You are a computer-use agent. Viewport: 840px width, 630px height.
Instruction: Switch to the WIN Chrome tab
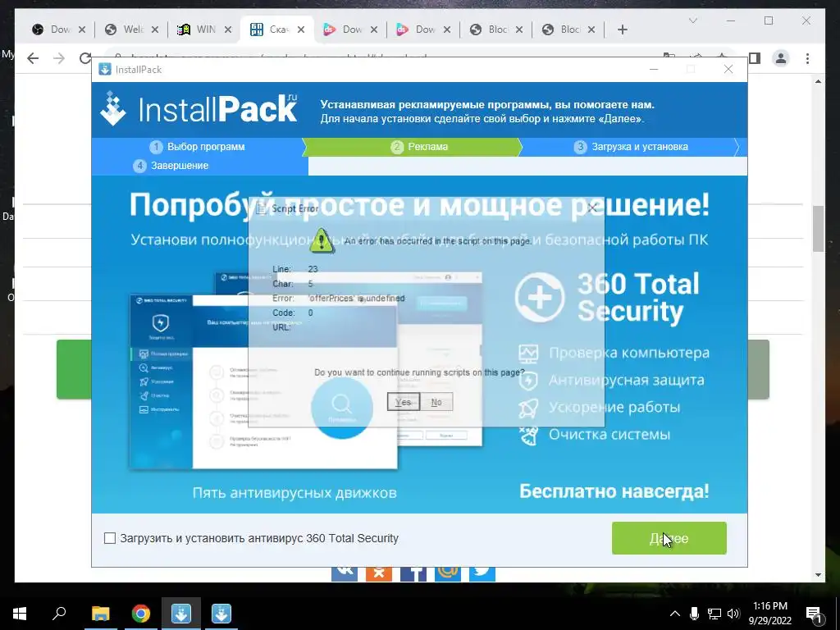(204, 30)
